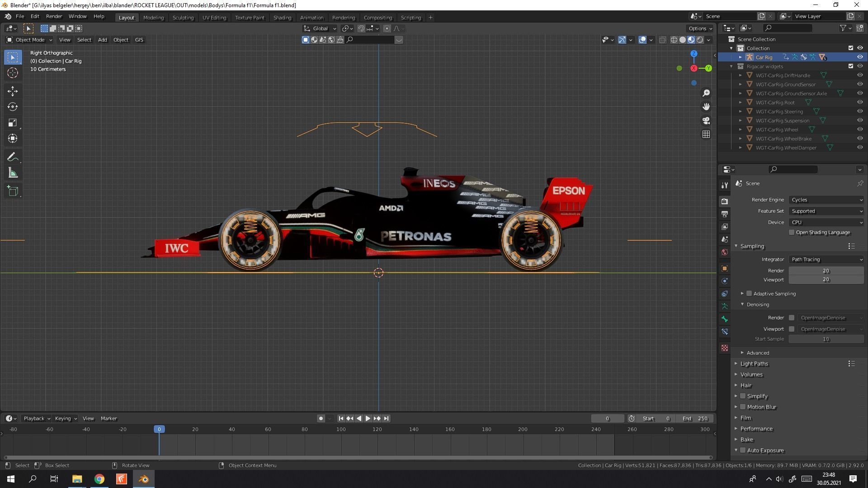
Task: Open View Layer properties tab
Action: (725, 226)
